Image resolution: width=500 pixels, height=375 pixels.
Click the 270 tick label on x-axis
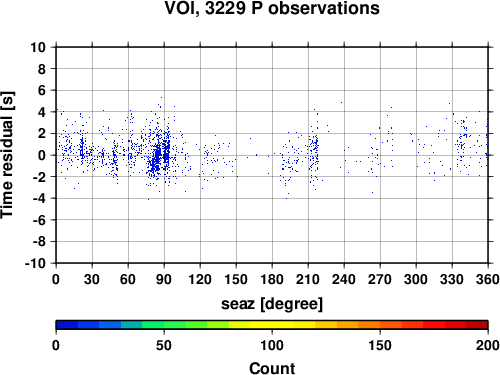tap(380, 279)
